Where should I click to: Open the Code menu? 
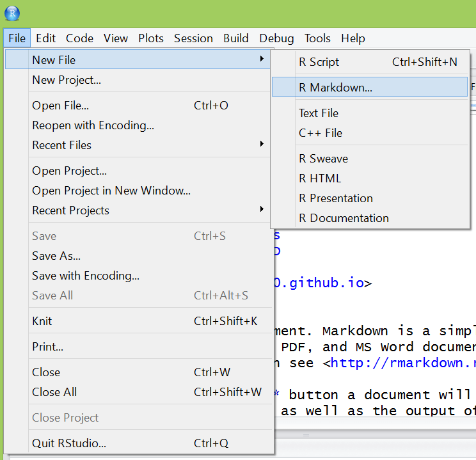[x=79, y=38]
